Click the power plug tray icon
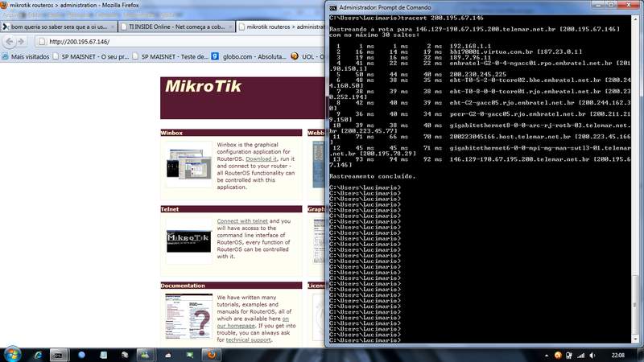This screenshot has width=644, height=362. pos(569,356)
